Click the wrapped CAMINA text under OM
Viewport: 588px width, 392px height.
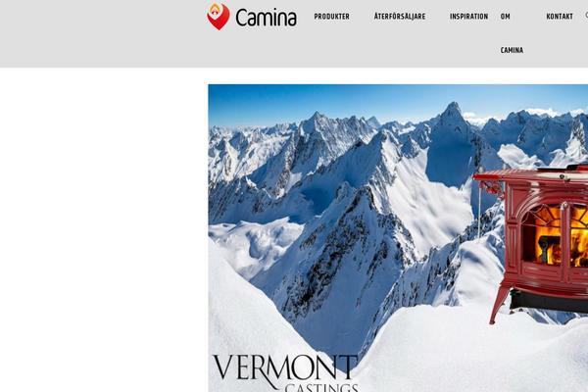[512, 50]
